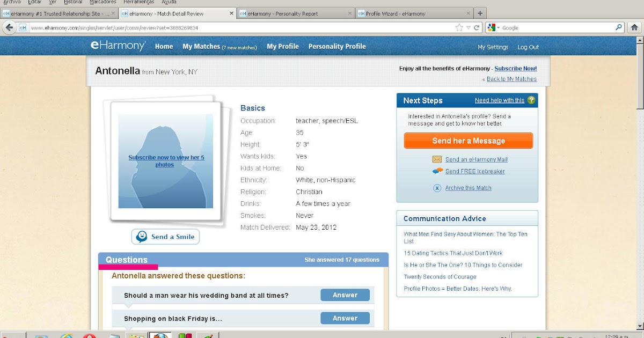This screenshot has height=338, width=644.
Task: Answer the wedding band question
Action: [345, 295]
